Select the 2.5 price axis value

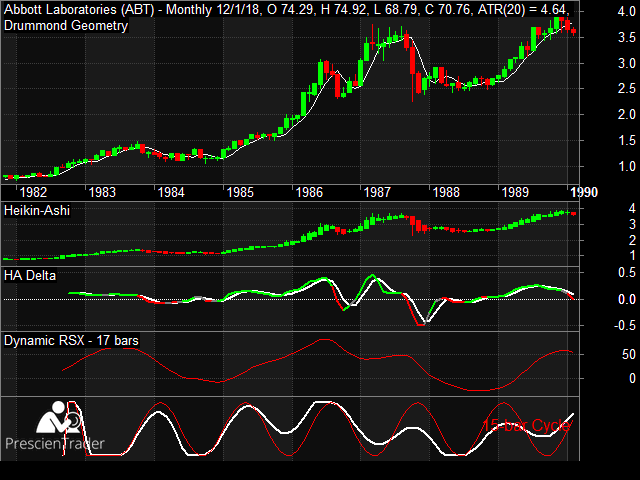[627, 89]
